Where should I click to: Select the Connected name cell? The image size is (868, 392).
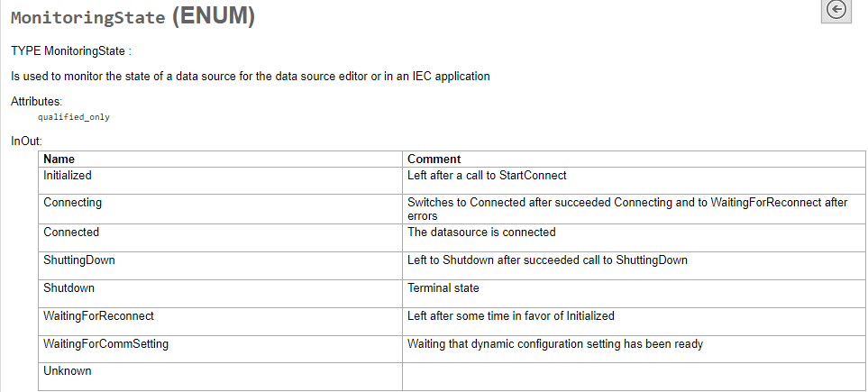(x=71, y=232)
